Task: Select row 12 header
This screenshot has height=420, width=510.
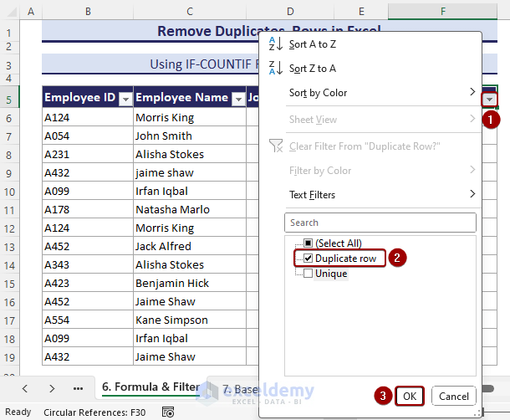Action: [9, 228]
